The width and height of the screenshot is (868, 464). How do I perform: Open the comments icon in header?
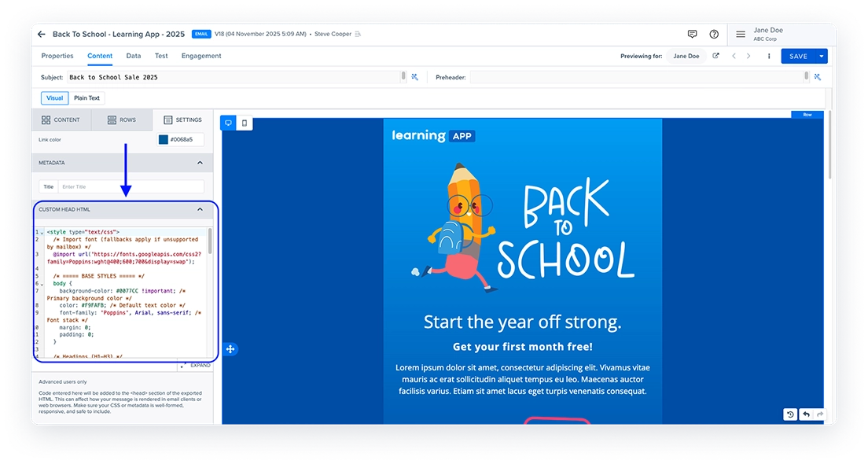pyautogui.click(x=692, y=35)
